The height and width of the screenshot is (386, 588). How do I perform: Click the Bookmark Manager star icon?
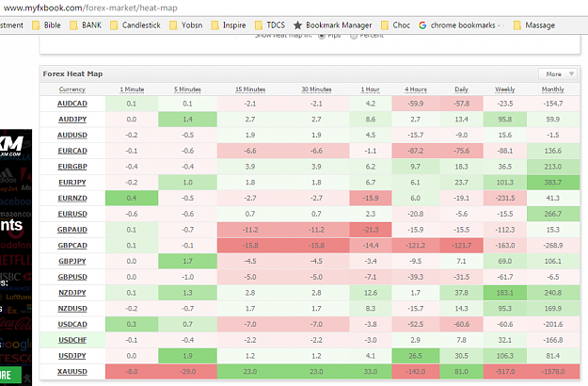(x=297, y=25)
